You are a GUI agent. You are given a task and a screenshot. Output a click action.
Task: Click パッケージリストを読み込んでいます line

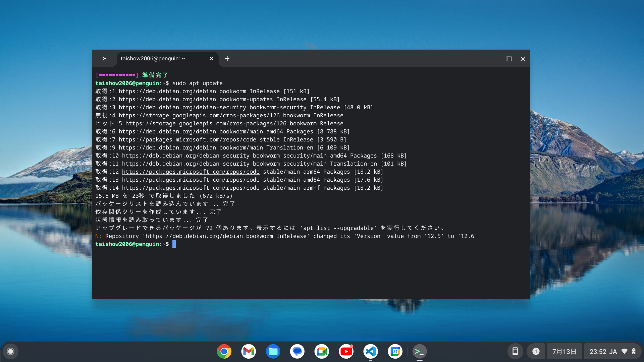coord(165,204)
